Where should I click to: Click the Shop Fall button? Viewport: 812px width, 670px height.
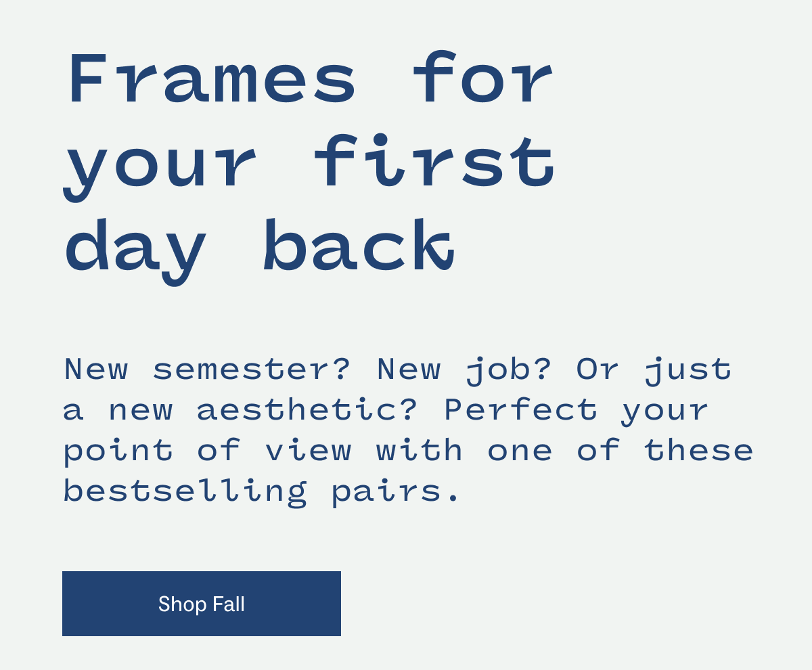click(x=202, y=604)
